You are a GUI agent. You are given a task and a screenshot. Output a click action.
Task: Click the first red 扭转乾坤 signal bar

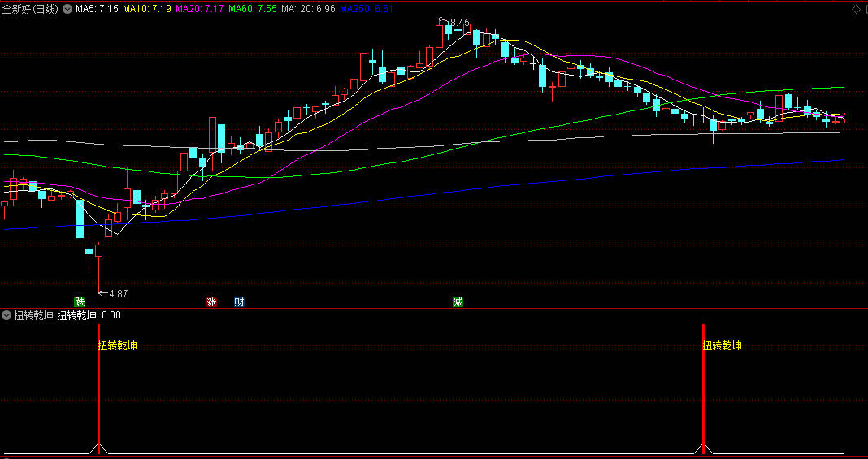pyautogui.click(x=98, y=389)
